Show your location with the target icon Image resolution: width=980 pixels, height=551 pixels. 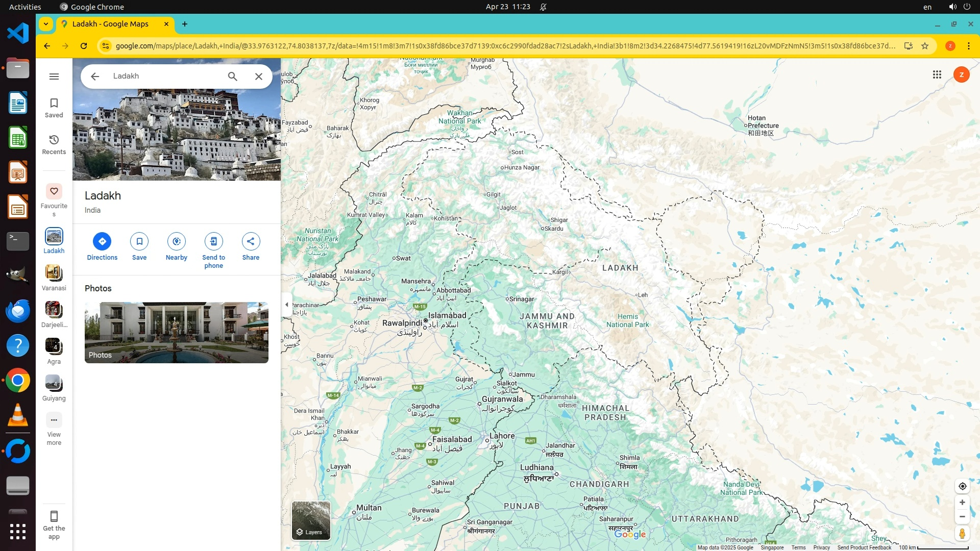[x=962, y=486]
